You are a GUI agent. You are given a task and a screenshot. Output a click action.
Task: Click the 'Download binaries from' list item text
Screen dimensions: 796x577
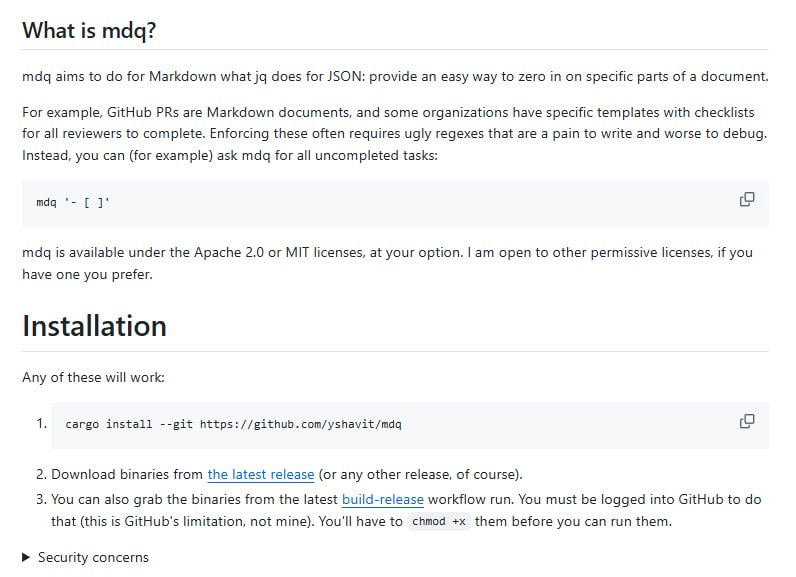128,474
